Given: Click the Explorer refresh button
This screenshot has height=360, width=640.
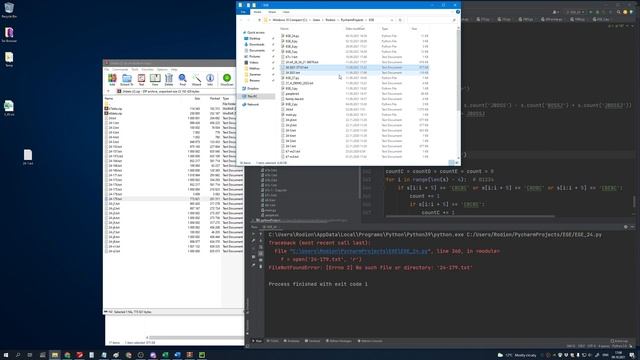Looking at the screenshot, I should coord(400,20).
